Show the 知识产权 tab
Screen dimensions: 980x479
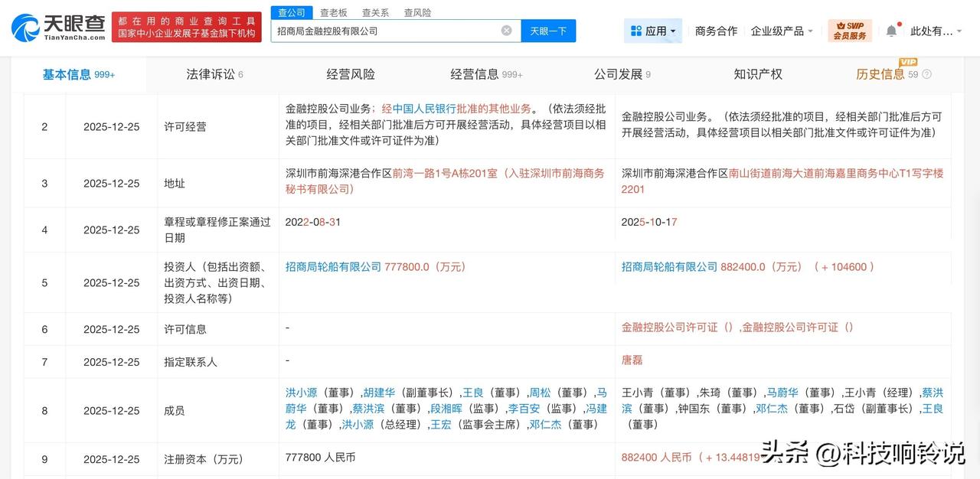758,74
